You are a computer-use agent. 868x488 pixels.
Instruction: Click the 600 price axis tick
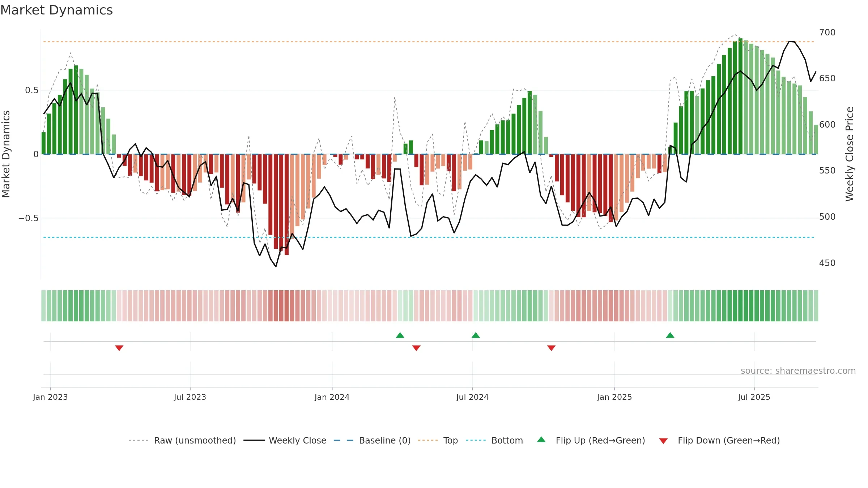click(x=827, y=125)
